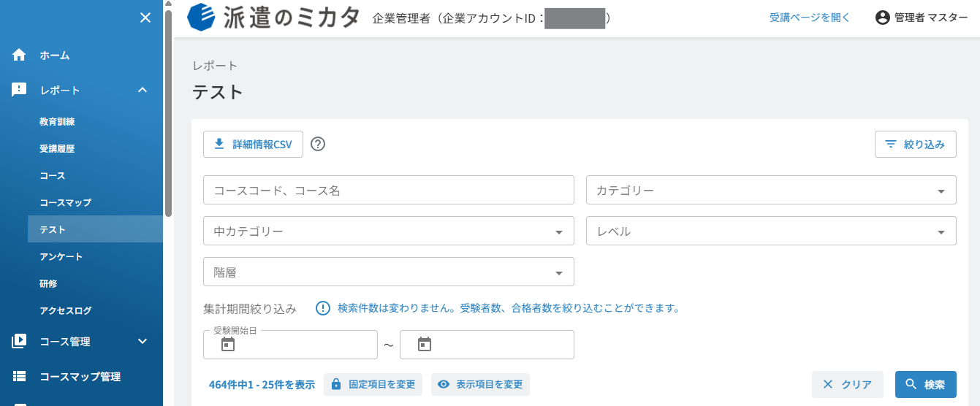This screenshot has width=980, height=406.
Task: Open the 受験開始日 calendar picker icon
Action: 228,344
